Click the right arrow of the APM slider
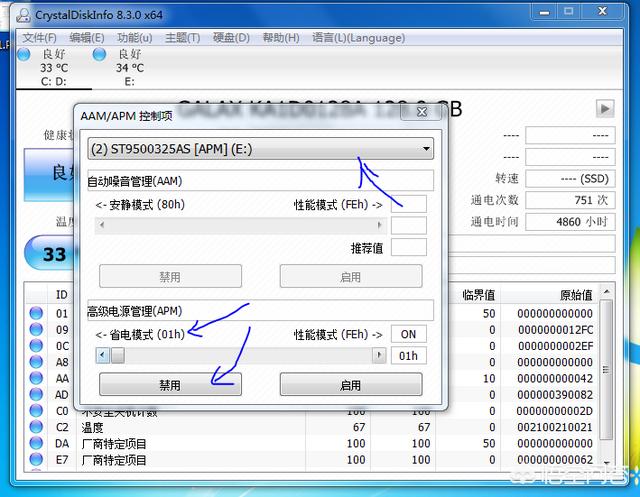 378,355
